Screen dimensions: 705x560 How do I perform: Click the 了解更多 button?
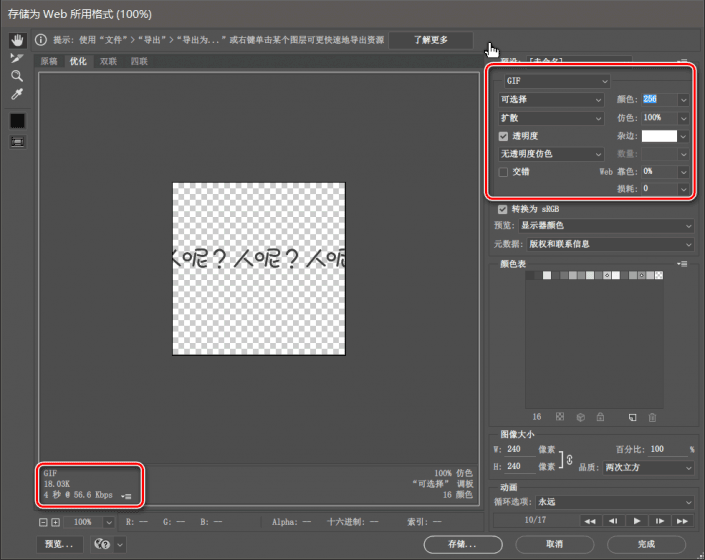(431, 40)
